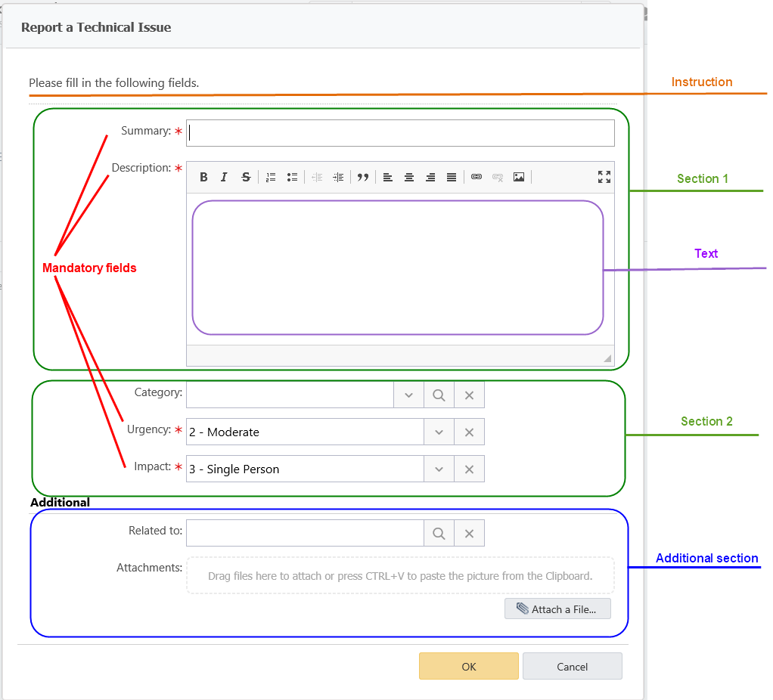Click the Attach a File button
Screen dimensions: 773x700
click(557, 609)
